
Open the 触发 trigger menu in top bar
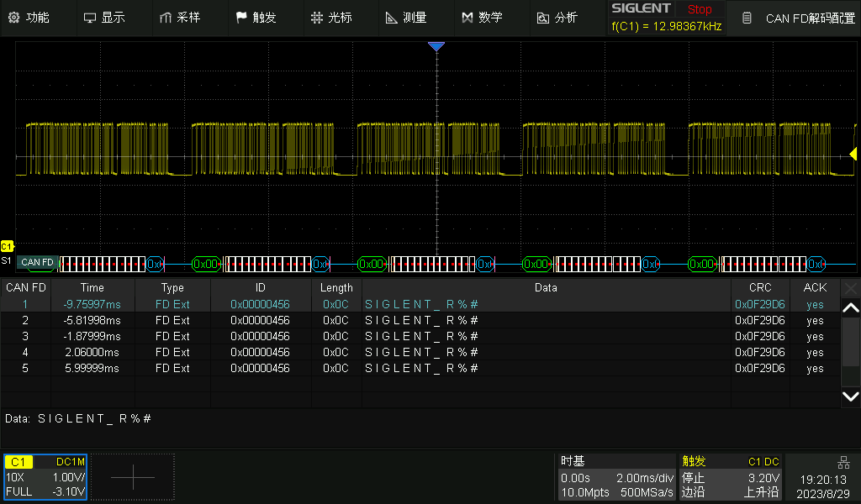tap(255, 18)
